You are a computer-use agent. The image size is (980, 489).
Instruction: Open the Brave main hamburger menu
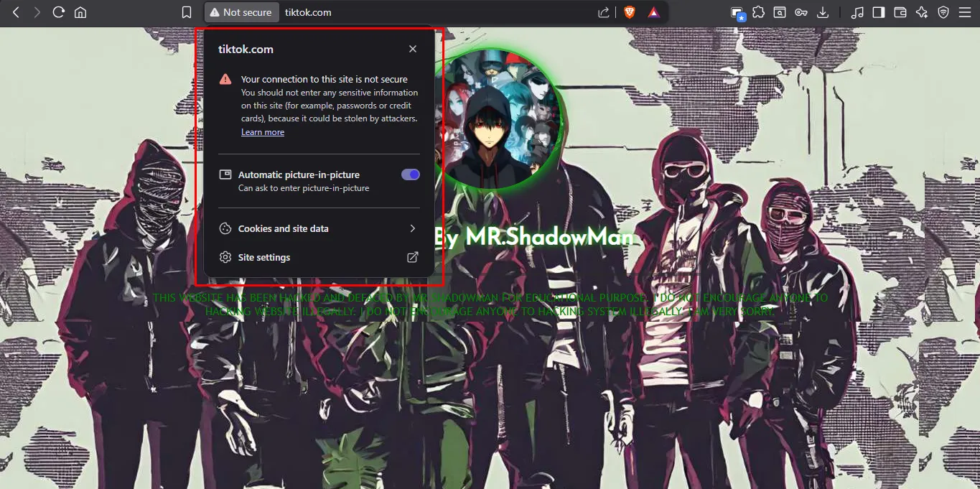[964, 12]
